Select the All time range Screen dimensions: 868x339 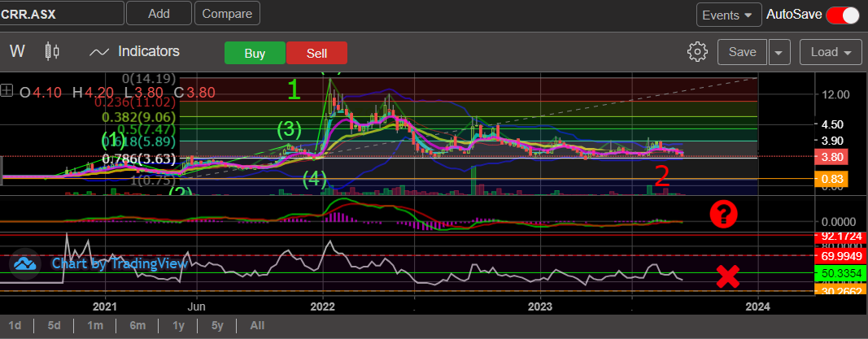[257, 325]
